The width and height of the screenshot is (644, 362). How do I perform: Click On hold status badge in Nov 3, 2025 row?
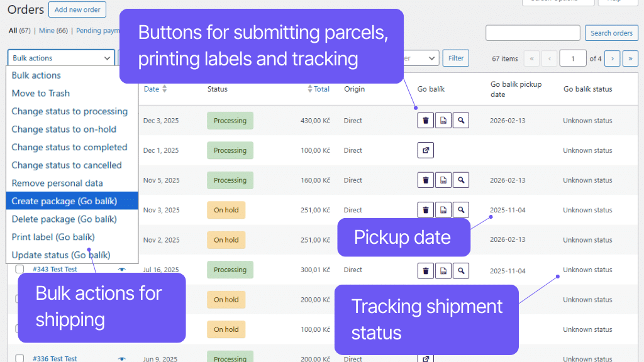coord(226,210)
